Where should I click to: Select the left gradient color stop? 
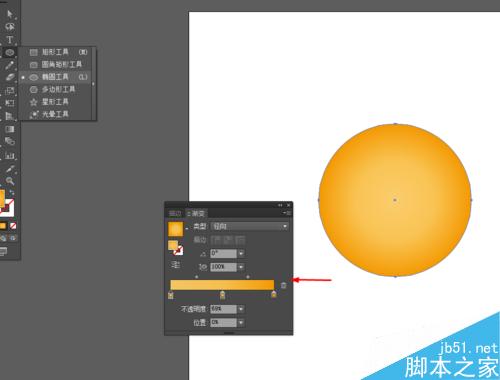tap(171, 295)
